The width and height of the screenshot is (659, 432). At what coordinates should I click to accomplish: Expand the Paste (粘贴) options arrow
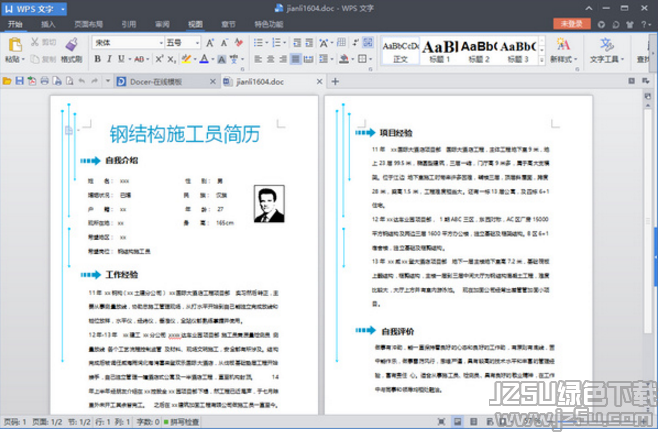coord(23,59)
